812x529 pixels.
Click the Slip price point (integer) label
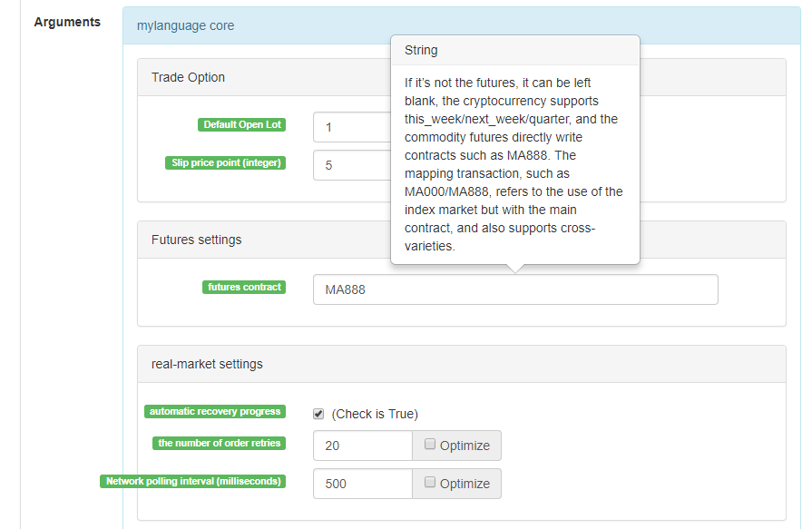coord(226,163)
